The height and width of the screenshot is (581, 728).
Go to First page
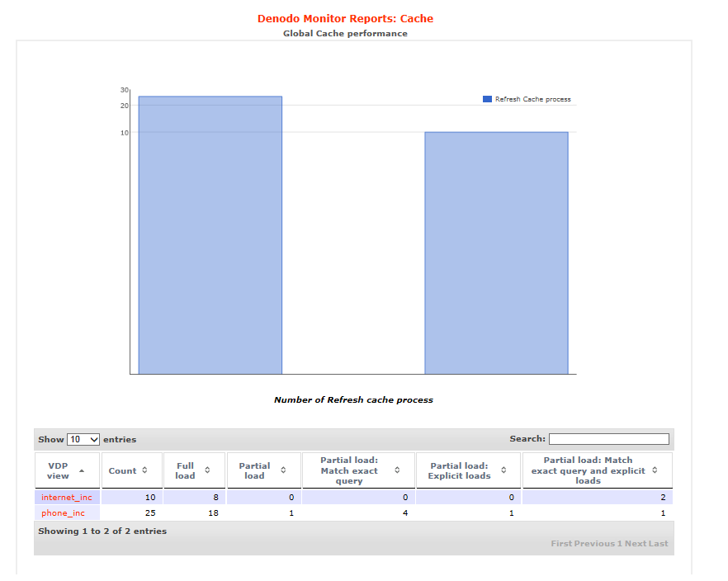(561, 543)
